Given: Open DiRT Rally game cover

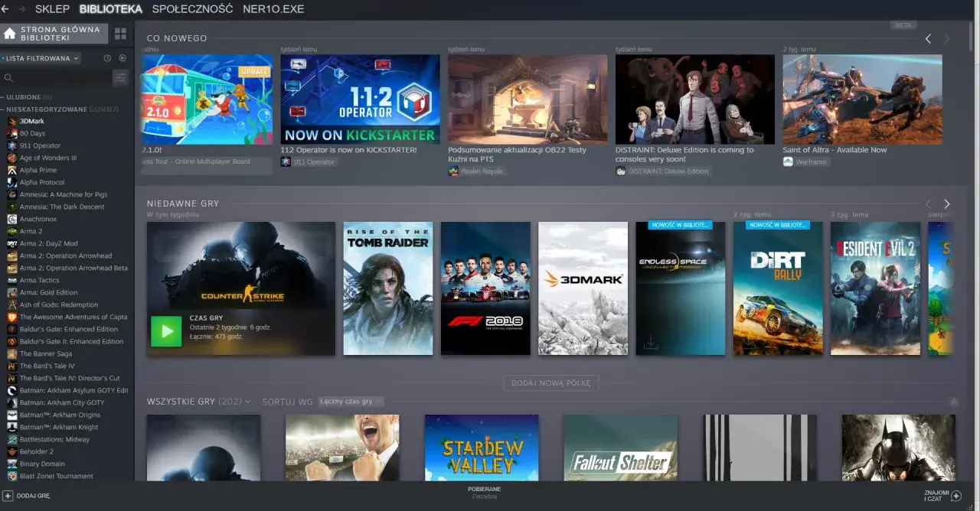Looking at the screenshot, I should pyautogui.click(x=779, y=288).
